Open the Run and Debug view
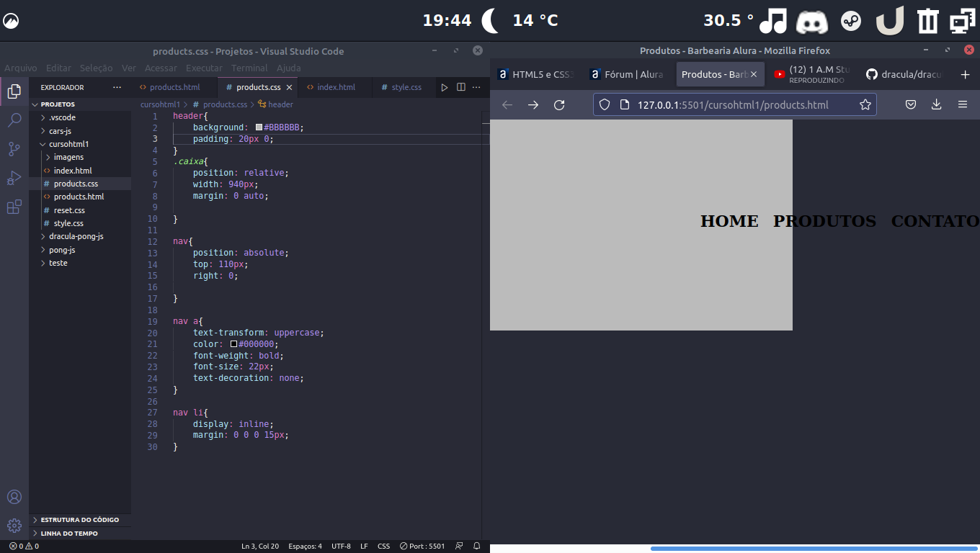 [x=14, y=178]
